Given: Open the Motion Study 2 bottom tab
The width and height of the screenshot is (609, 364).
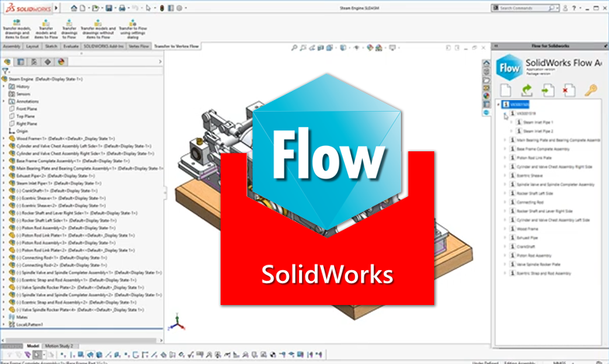Looking at the screenshot, I should 59,346.
